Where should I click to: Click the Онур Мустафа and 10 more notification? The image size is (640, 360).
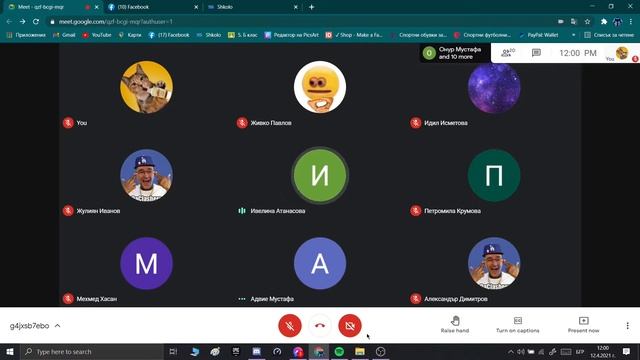pos(455,53)
